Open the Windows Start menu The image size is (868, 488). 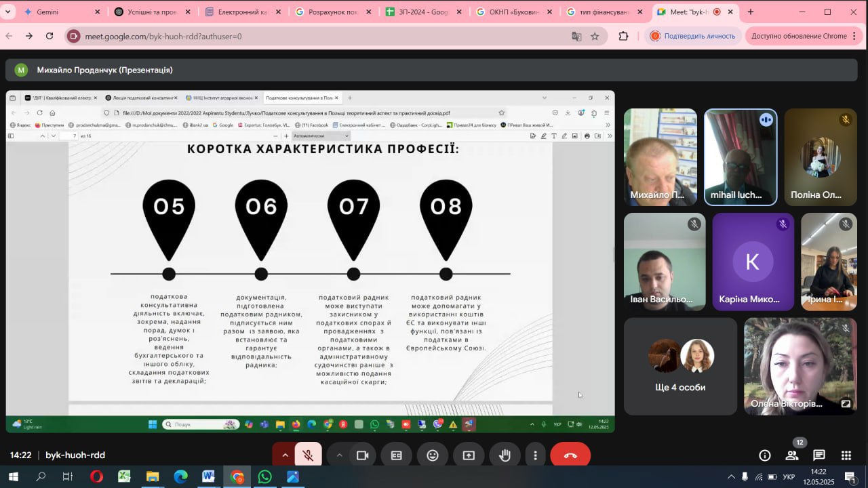13,476
